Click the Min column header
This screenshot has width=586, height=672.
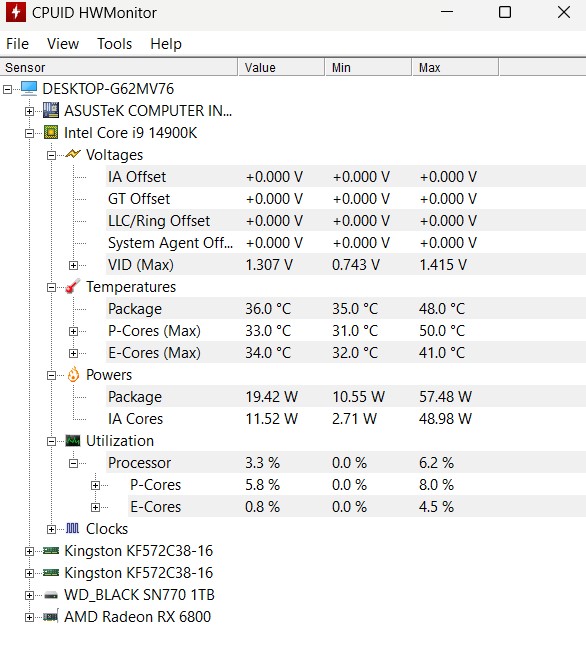click(368, 67)
